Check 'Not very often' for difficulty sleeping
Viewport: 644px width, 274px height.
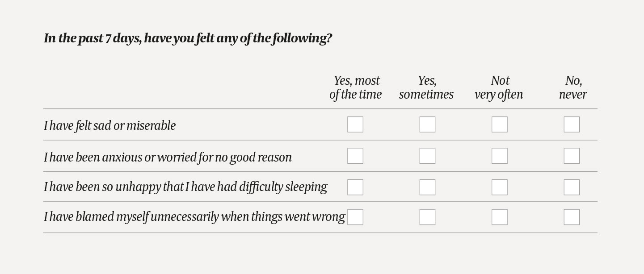(x=499, y=187)
